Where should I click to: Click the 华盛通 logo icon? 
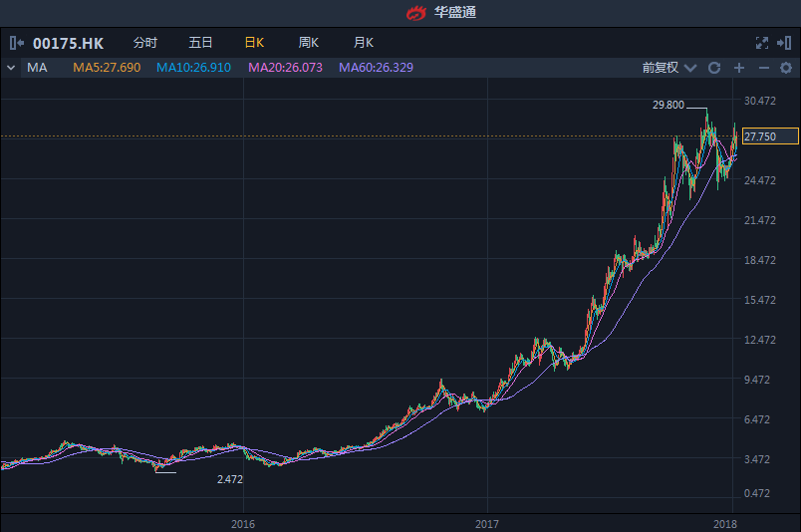point(415,13)
